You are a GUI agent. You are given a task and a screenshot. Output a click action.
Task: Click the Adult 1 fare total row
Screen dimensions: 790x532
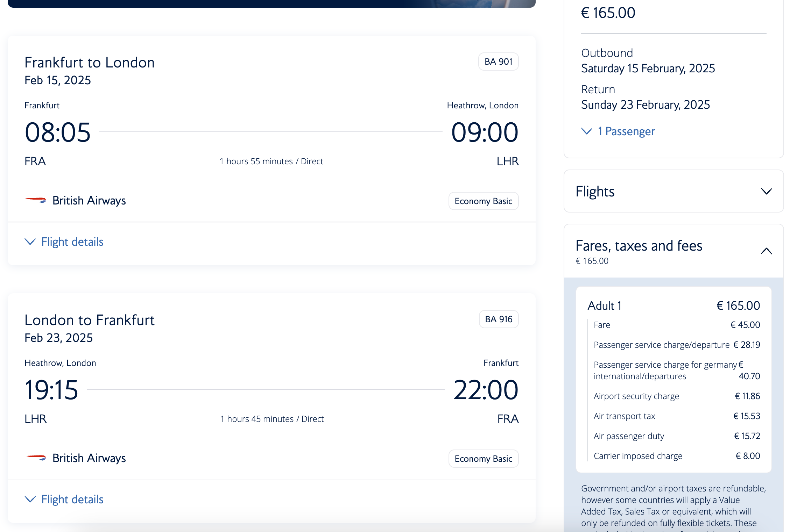click(x=673, y=305)
